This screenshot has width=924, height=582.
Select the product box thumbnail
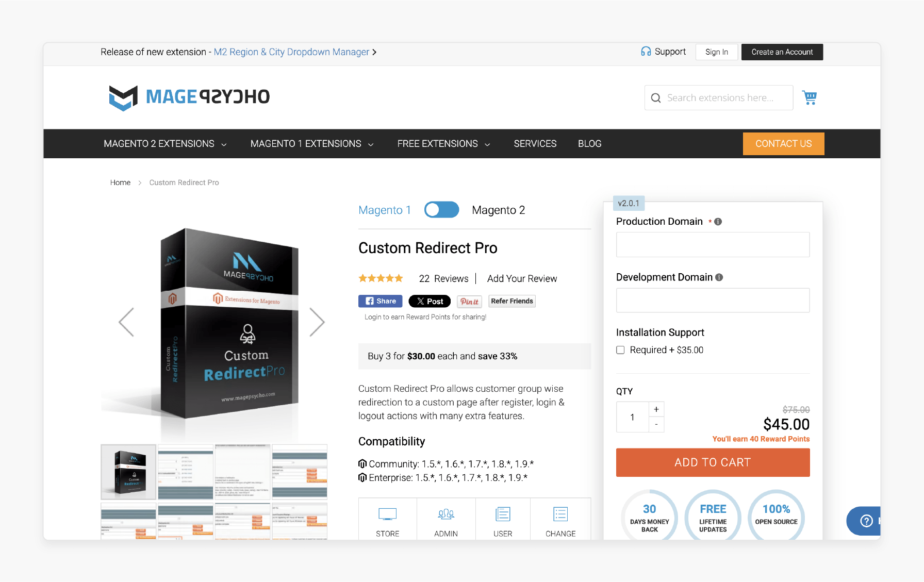tap(128, 472)
